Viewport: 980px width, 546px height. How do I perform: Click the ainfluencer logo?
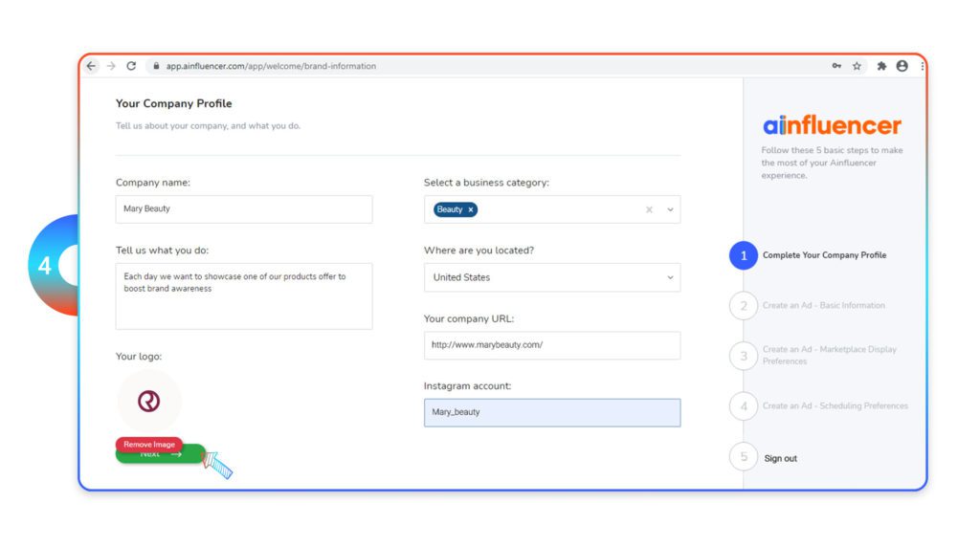[832, 125]
